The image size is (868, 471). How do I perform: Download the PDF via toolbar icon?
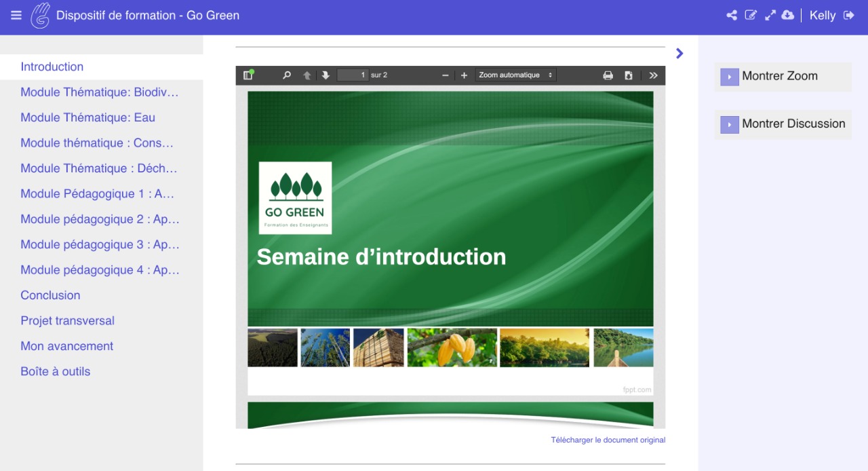coord(629,75)
